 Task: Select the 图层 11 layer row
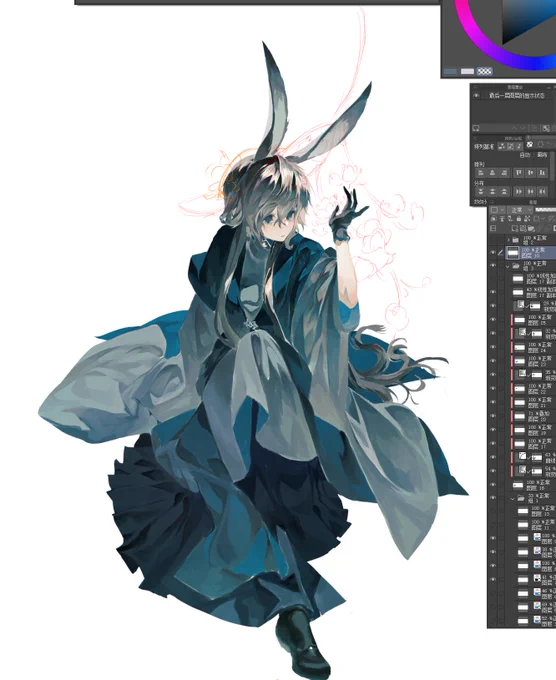[536, 525]
